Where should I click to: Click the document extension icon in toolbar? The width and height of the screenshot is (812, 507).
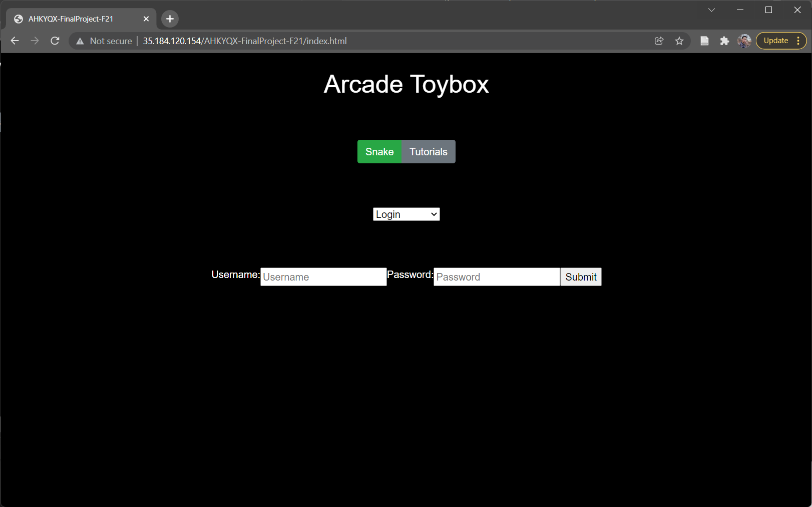(704, 41)
